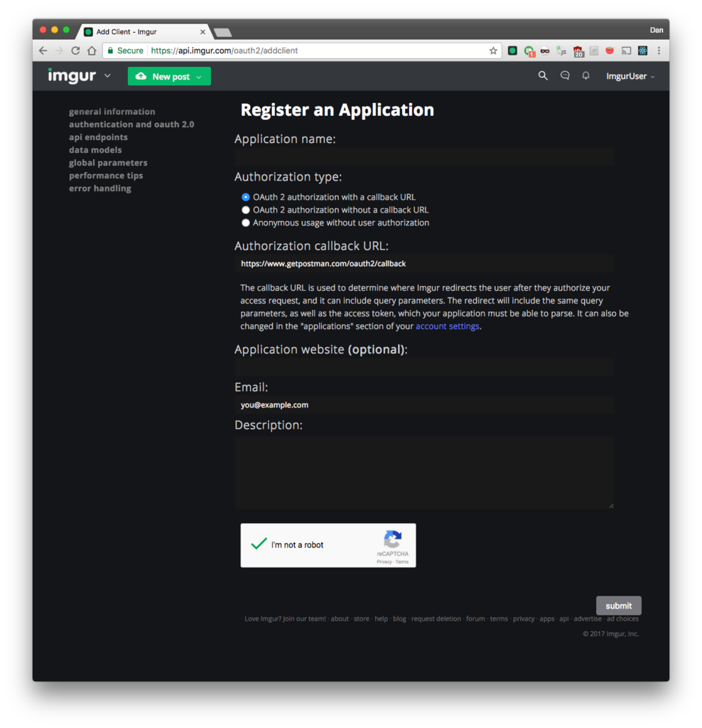Open global parameters section
Screen dimensions: 702x728
point(108,163)
